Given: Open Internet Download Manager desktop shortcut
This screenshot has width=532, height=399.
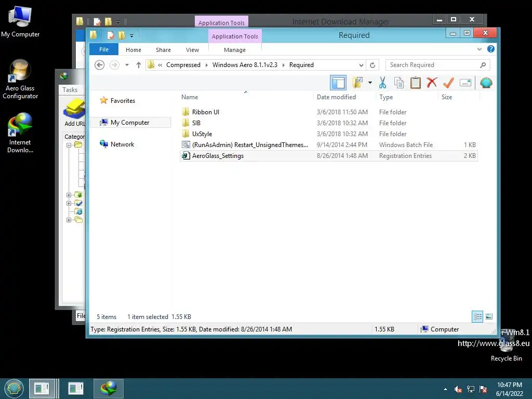Looking at the screenshot, I should tap(20, 133).
